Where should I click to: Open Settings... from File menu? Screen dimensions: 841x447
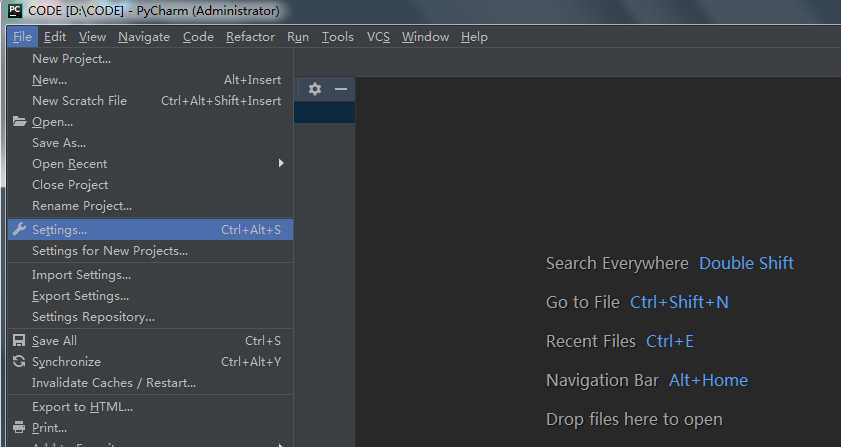pos(151,230)
